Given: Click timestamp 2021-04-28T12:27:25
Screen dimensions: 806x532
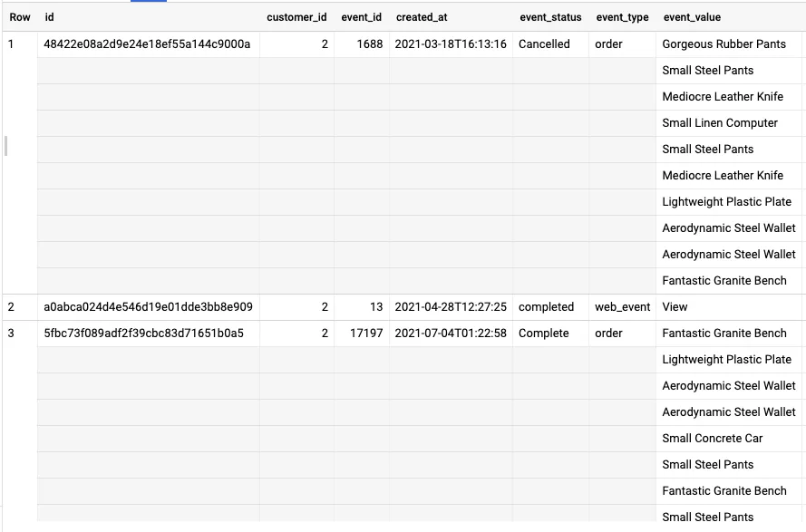Looking at the screenshot, I should 451,307.
